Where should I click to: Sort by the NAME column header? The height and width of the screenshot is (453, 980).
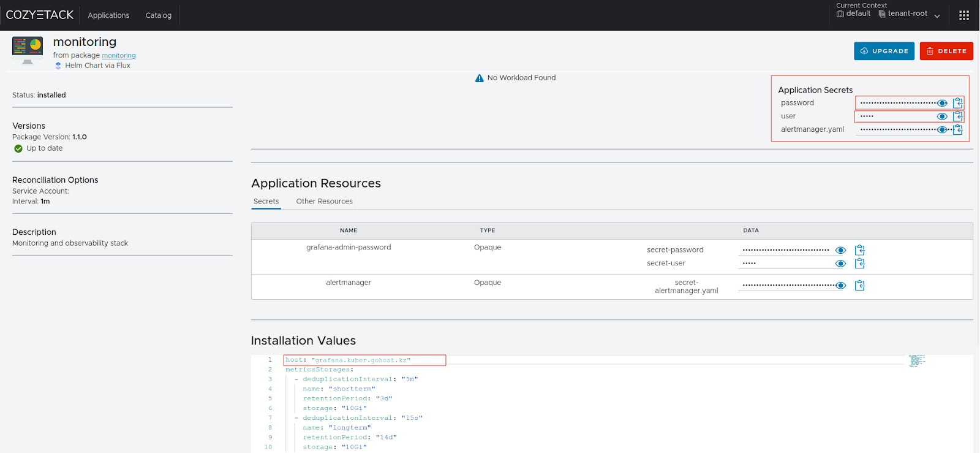pos(349,230)
